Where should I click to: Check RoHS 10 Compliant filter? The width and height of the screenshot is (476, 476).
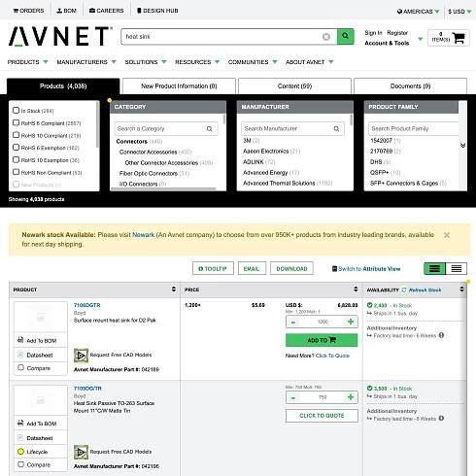(x=16, y=135)
